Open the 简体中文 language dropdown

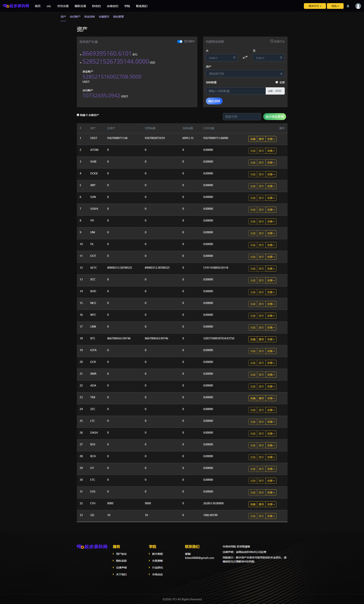[314, 6]
